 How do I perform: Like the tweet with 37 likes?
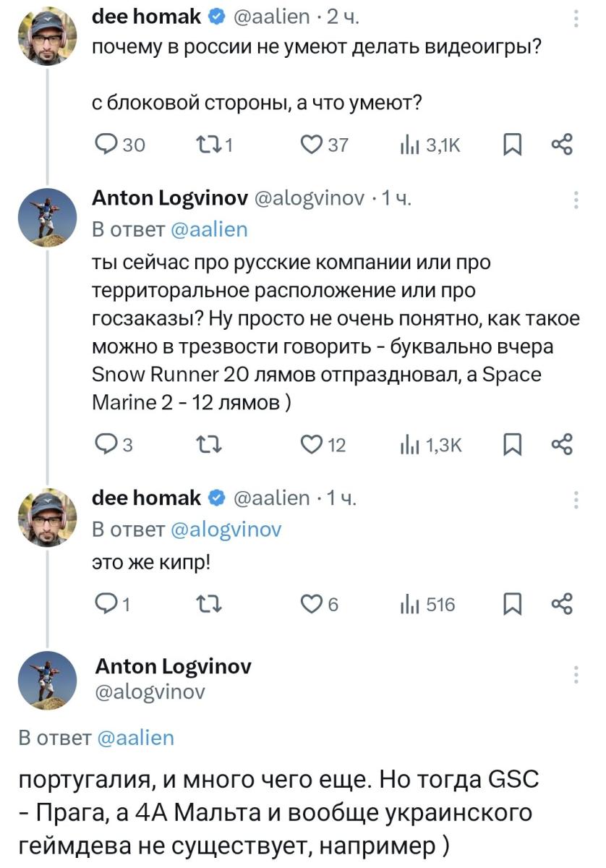[311, 145]
